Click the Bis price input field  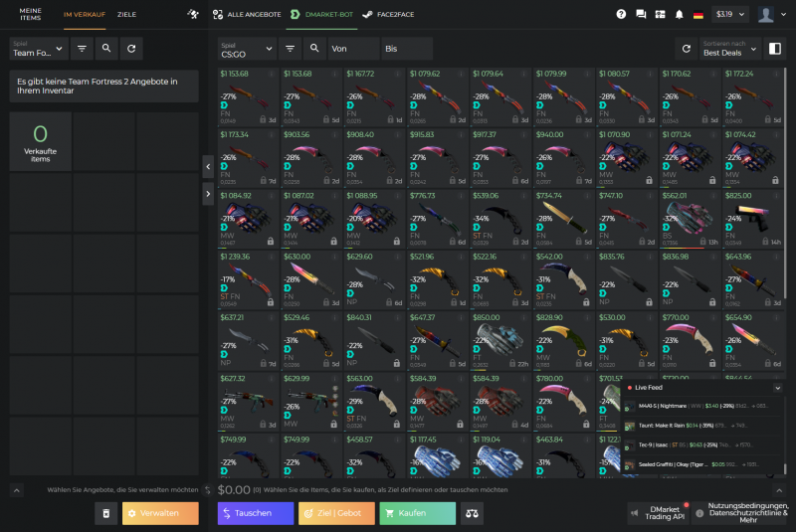click(407, 49)
